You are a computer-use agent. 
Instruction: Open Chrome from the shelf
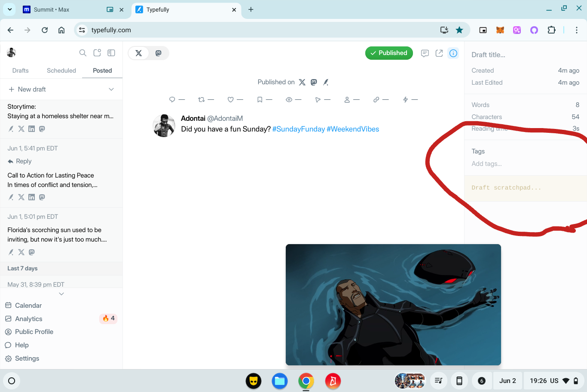[x=306, y=381]
